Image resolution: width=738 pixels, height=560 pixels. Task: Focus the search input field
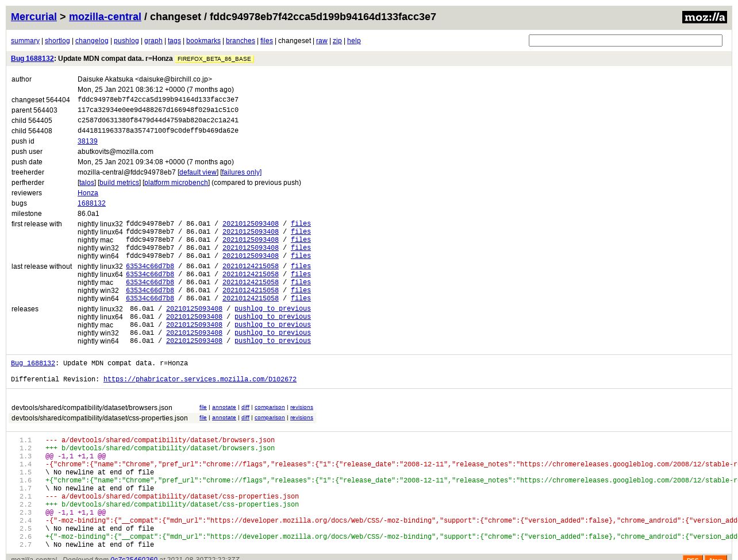coord(625,40)
